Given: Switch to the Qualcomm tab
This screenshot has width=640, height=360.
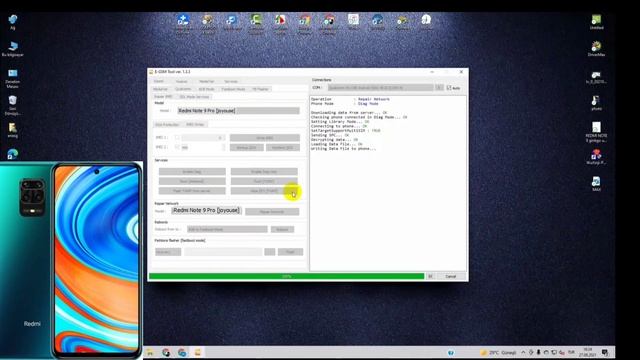Looking at the screenshot, I should click(183, 89).
